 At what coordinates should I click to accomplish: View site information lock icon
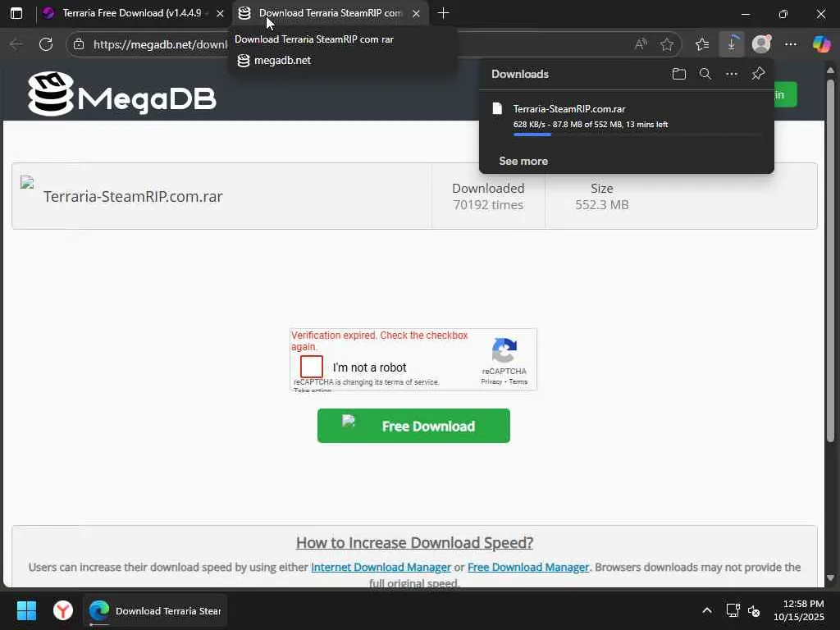click(x=79, y=44)
